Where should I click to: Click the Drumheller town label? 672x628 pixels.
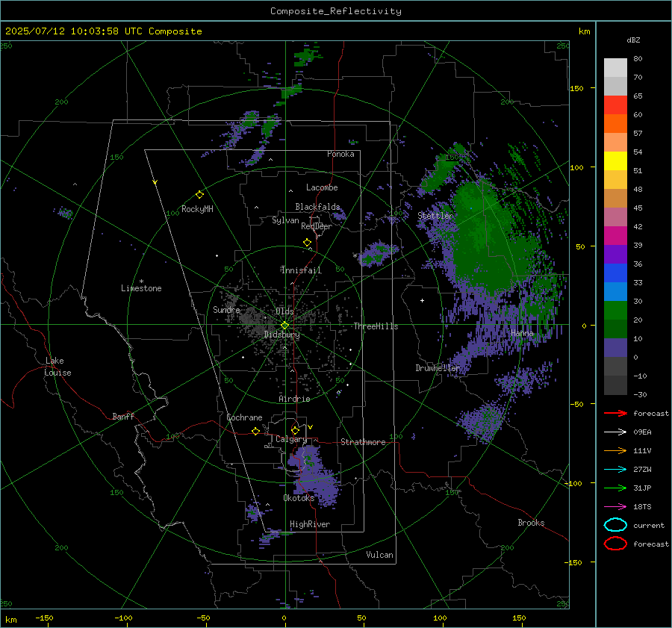438,368
